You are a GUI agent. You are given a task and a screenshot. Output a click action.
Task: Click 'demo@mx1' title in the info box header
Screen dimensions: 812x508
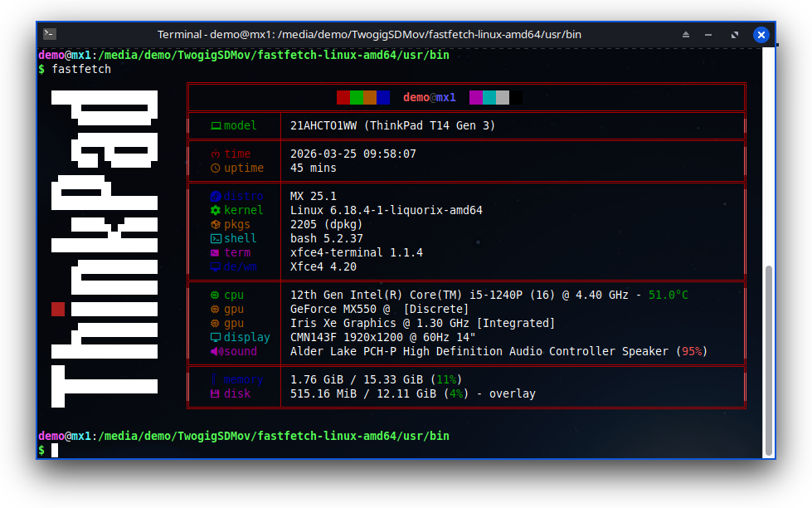pos(430,97)
